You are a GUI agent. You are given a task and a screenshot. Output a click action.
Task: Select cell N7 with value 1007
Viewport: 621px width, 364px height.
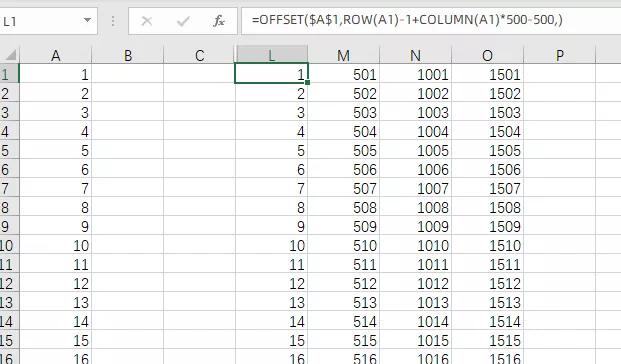(416, 188)
